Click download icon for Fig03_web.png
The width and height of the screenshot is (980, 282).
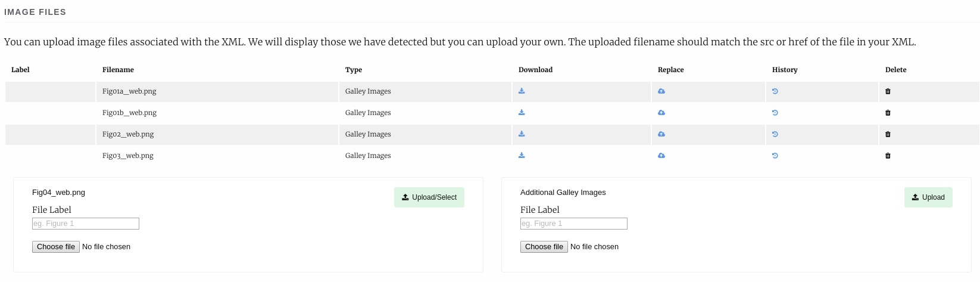(522, 156)
